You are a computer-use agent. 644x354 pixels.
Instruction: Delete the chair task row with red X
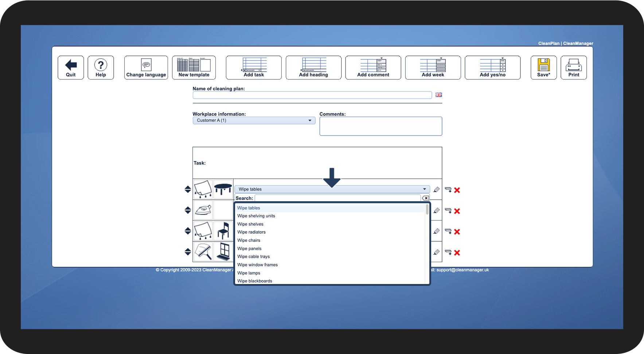pos(457,232)
